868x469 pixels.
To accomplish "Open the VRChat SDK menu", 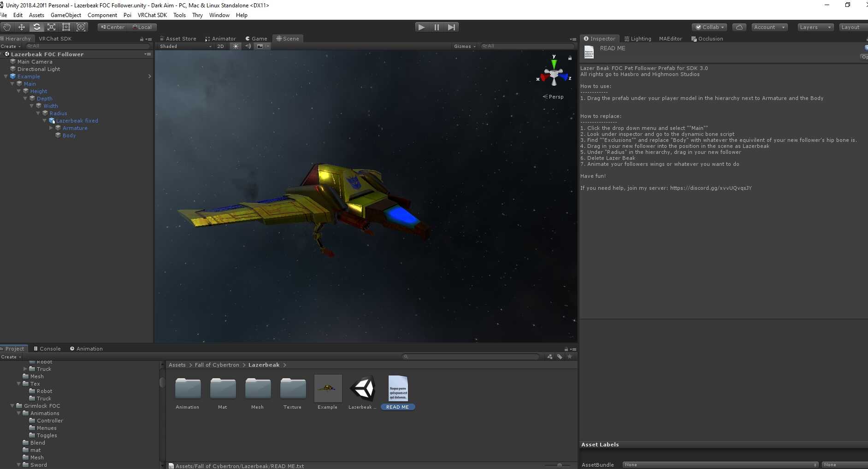I will (152, 15).
